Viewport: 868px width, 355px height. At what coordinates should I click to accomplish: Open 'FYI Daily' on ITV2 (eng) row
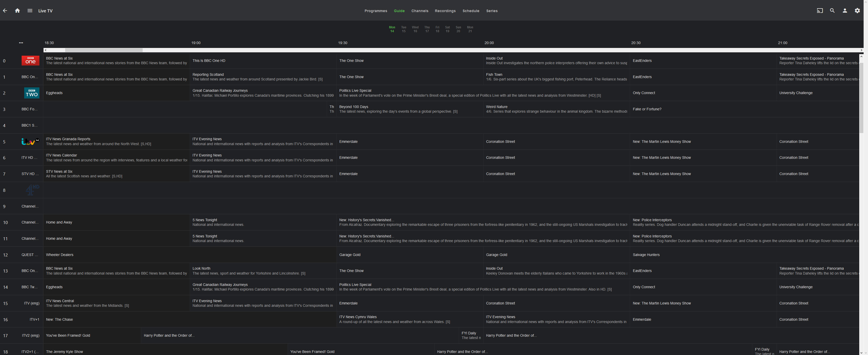coord(471,335)
